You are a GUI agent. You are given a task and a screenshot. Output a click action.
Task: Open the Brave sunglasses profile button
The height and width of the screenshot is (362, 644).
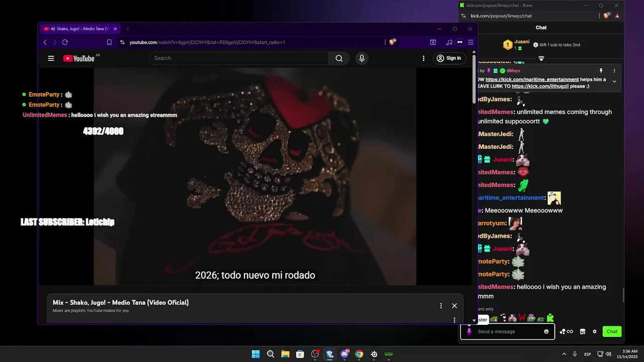pos(460,42)
